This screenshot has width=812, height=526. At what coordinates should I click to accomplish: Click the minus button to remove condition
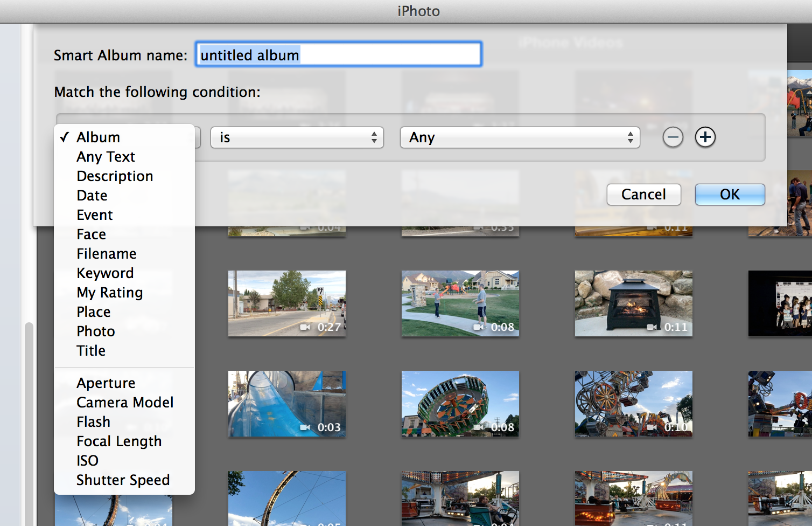click(673, 137)
